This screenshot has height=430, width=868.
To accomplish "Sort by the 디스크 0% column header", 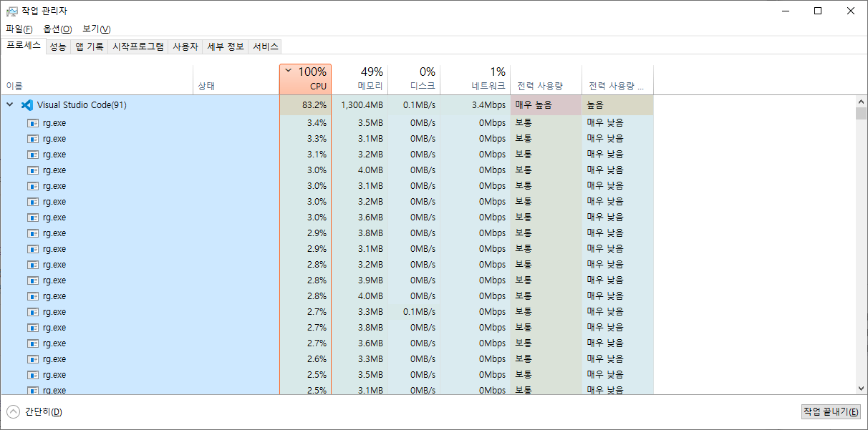I will pos(414,79).
